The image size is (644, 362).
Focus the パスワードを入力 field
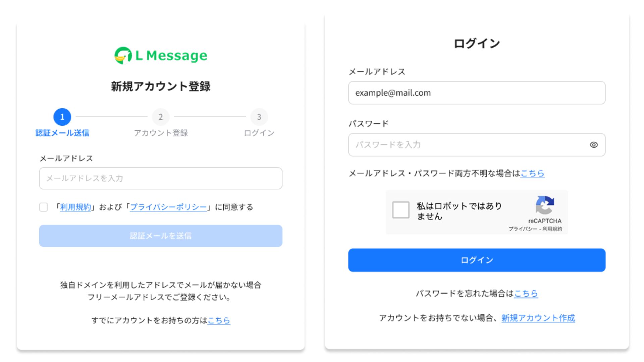point(477,145)
